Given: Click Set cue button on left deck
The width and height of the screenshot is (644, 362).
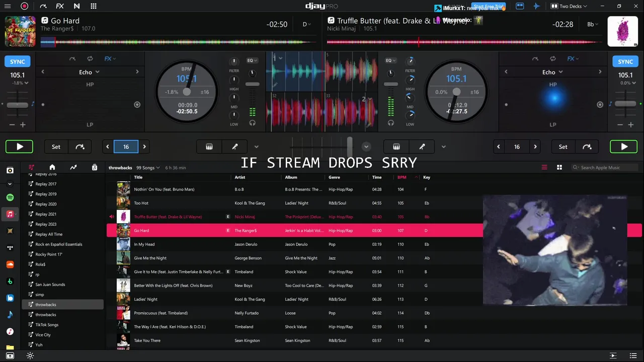Looking at the screenshot, I should 56,147.
